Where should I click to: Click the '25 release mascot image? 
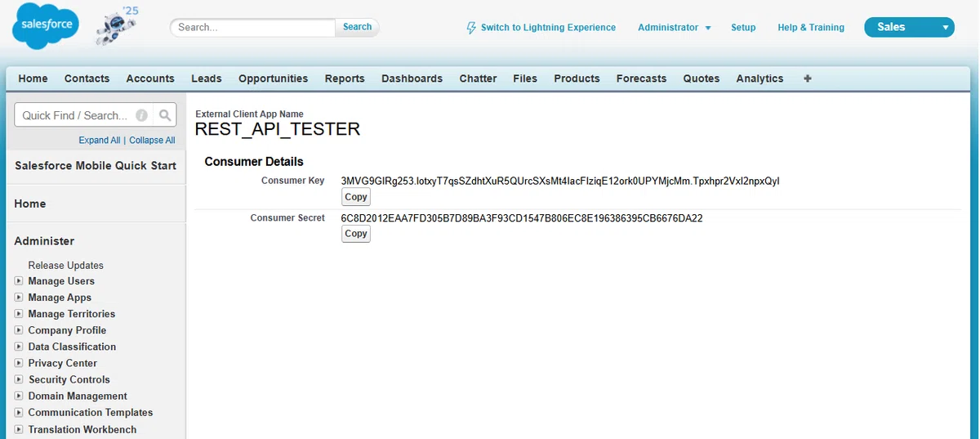(117, 26)
